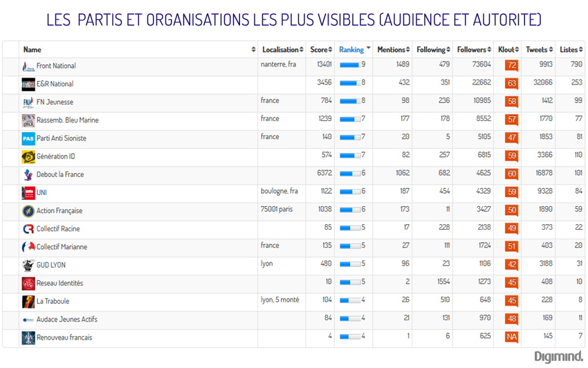Open the Debout la France name link
The width and height of the screenshot is (588, 368).
tap(60, 174)
